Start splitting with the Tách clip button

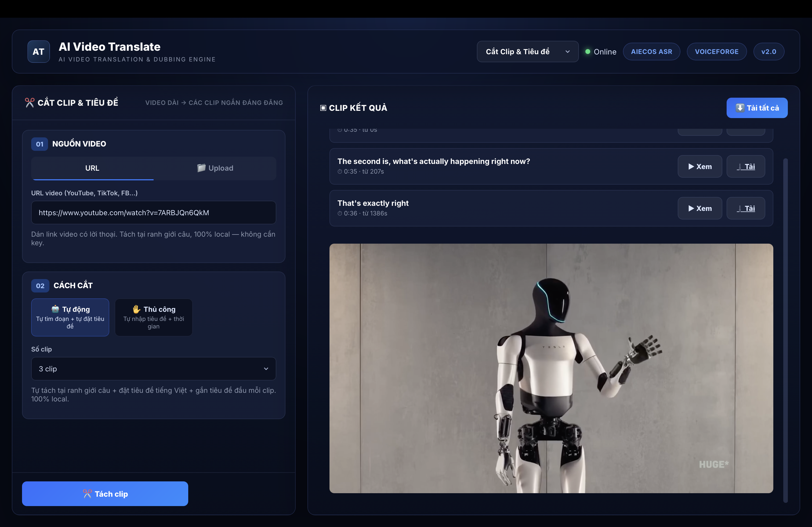click(x=105, y=494)
